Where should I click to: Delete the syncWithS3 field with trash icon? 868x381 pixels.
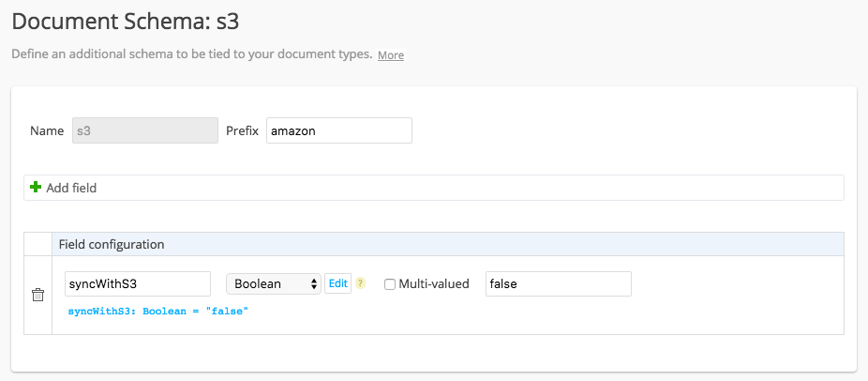pyautogui.click(x=37, y=295)
